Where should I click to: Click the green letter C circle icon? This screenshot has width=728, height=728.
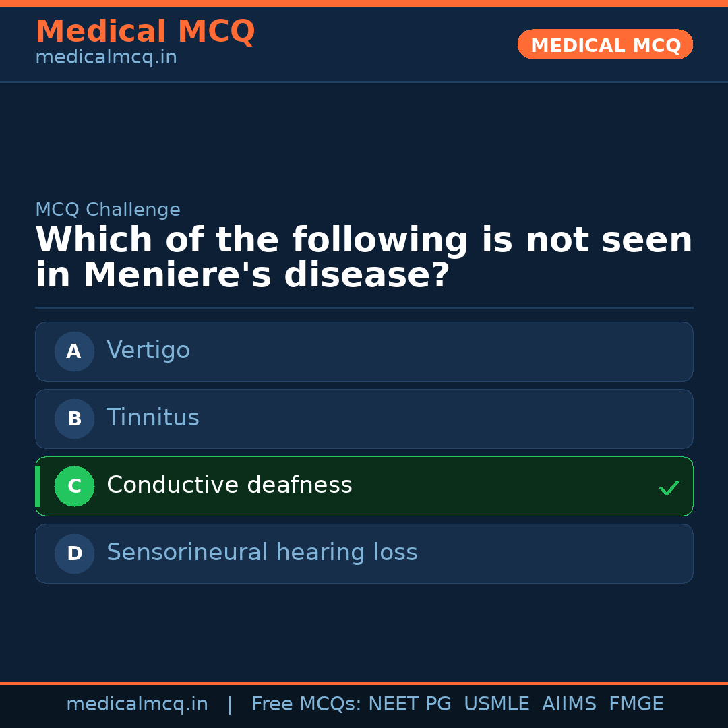74,486
